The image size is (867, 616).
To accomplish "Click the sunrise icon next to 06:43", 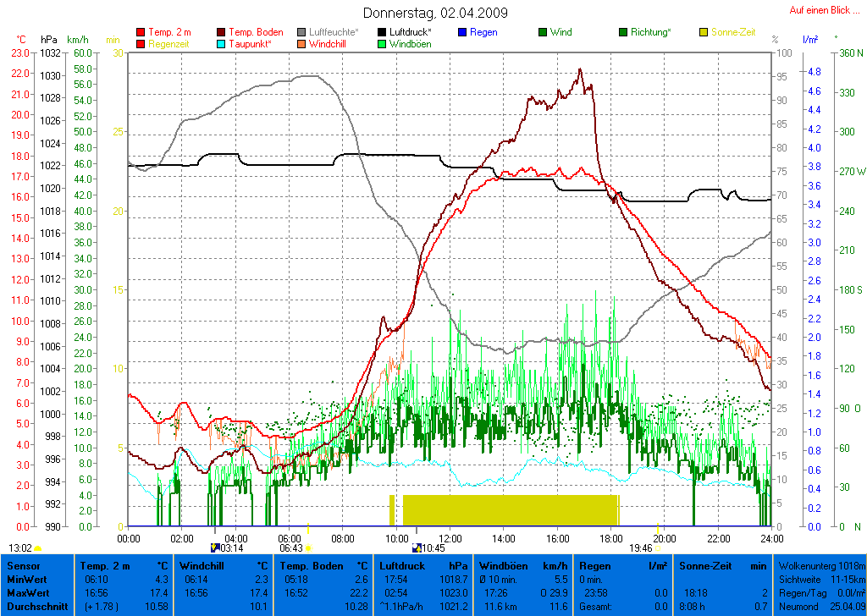I will pyautogui.click(x=308, y=548).
